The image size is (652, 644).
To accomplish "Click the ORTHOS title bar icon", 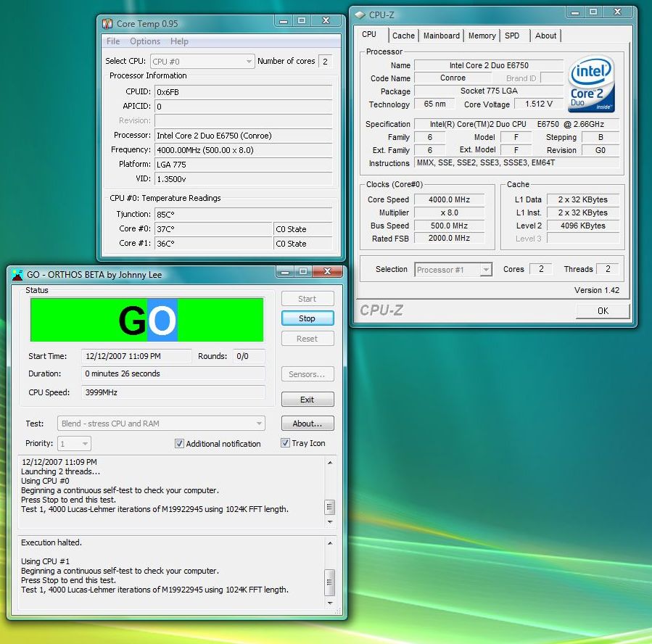I will pos(17,275).
